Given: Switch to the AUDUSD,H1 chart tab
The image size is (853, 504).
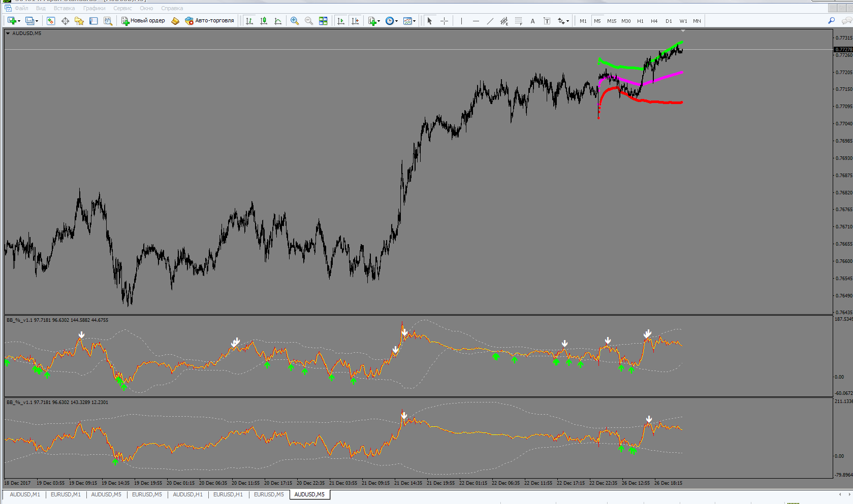Looking at the screenshot, I should click(187, 494).
